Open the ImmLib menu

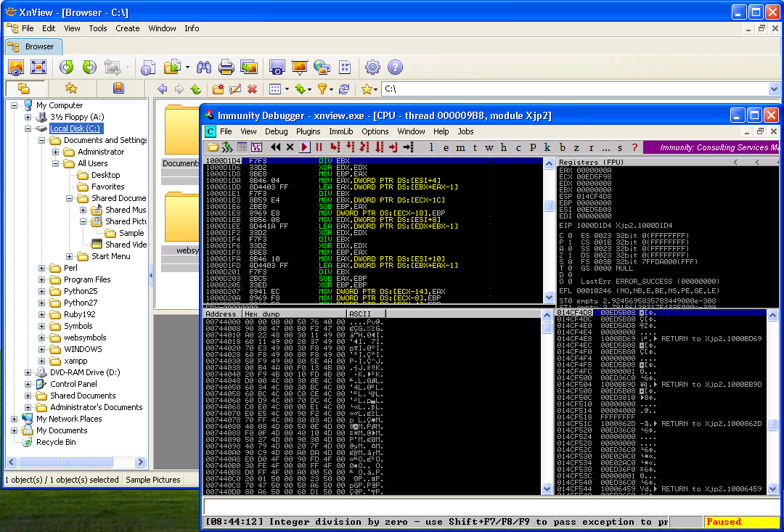click(341, 131)
